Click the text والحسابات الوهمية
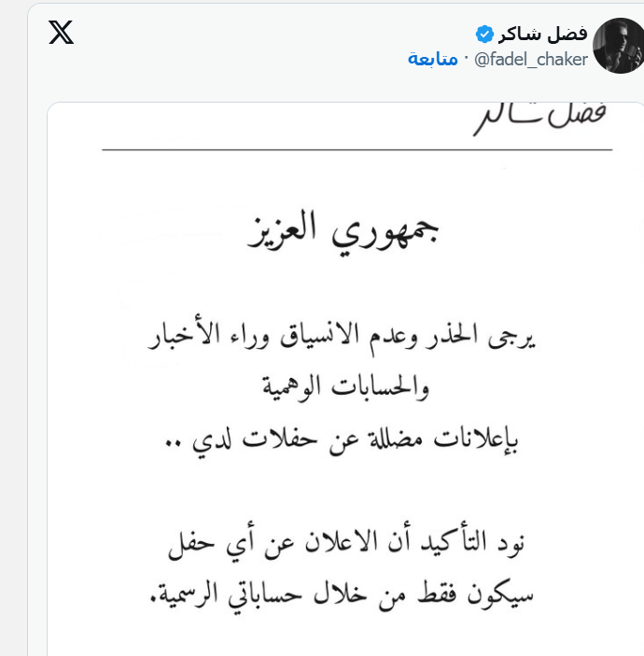644x656 pixels. click(345, 387)
